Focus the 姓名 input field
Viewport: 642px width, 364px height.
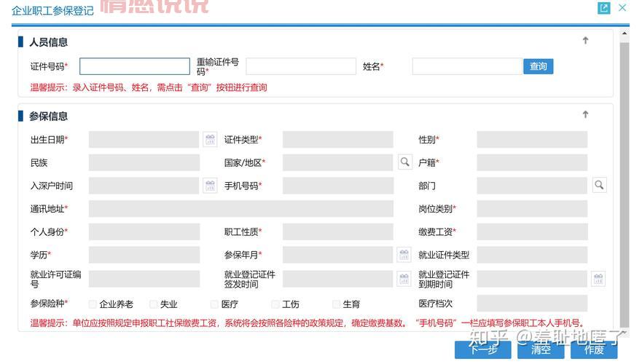click(467, 66)
